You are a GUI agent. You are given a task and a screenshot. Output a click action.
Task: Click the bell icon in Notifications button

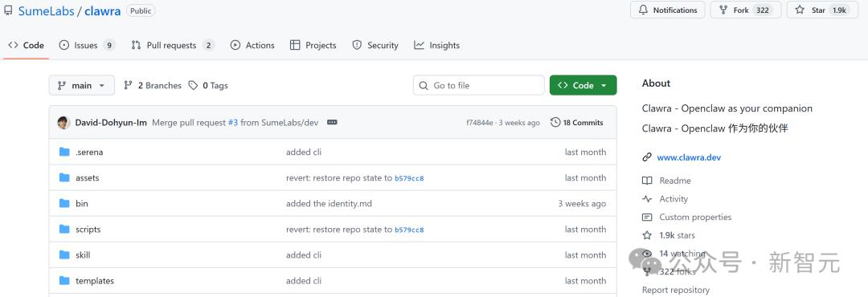pyautogui.click(x=643, y=10)
